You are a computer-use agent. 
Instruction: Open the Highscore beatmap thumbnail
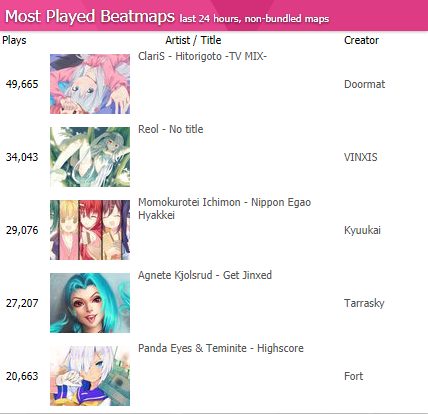click(90, 376)
